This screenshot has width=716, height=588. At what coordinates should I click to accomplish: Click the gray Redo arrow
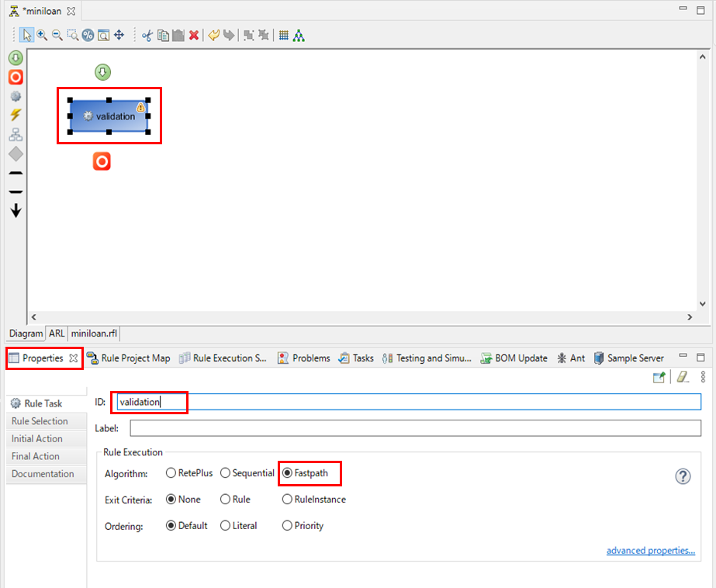pyautogui.click(x=229, y=35)
